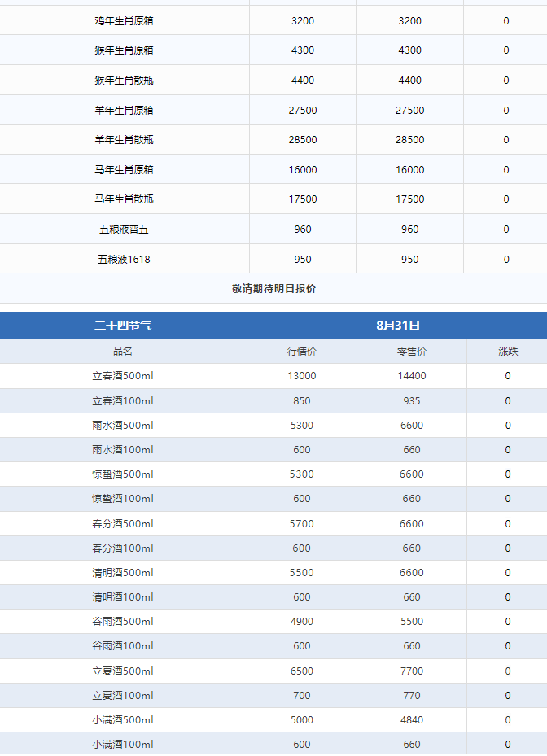Click the 猴年生肖原箱 first 4300 price

(x=303, y=50)
